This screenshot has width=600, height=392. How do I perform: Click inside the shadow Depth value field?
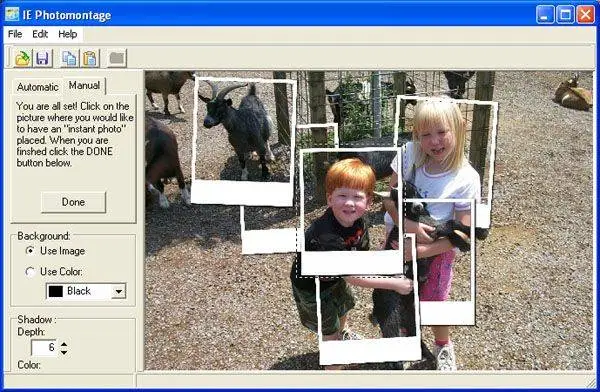(44, 347)
